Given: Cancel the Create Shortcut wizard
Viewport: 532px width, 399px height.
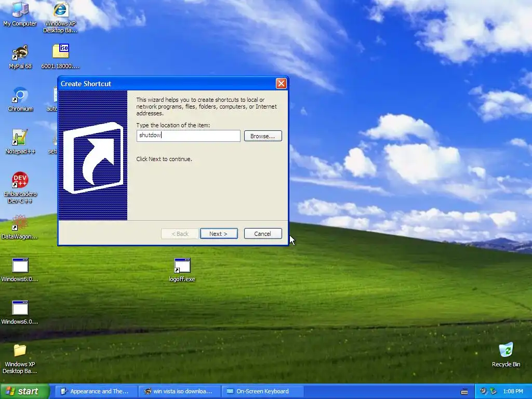Looking at the screenshot, I should pyautogui.click(x=263, y=233).
